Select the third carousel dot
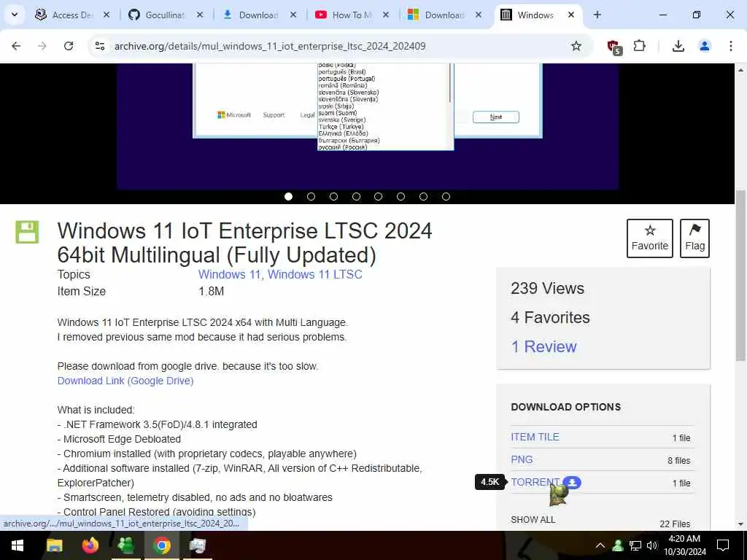 333,197
